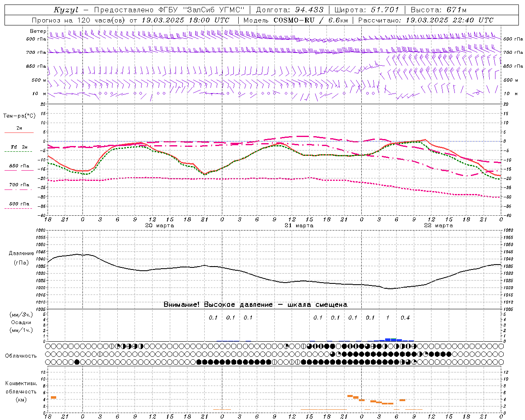This screenshot has width=525, height=420.
Task: Select the 'Рассчитано: 19.03.2025 22:40 UTC' timestamp
Action: [x=426, y=20]
